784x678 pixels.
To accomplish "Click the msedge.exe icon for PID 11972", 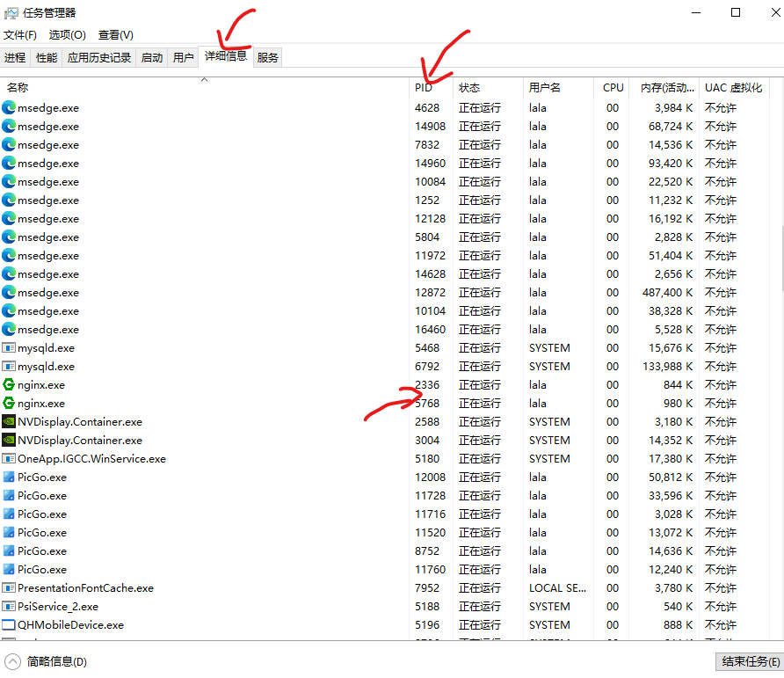I will (x=9, y=255).
